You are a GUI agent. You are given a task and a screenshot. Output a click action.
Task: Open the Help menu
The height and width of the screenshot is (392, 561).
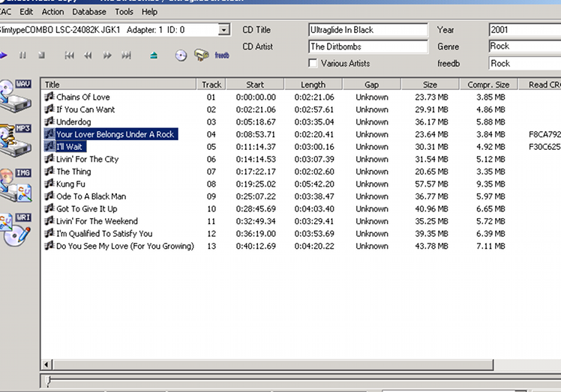149,12
